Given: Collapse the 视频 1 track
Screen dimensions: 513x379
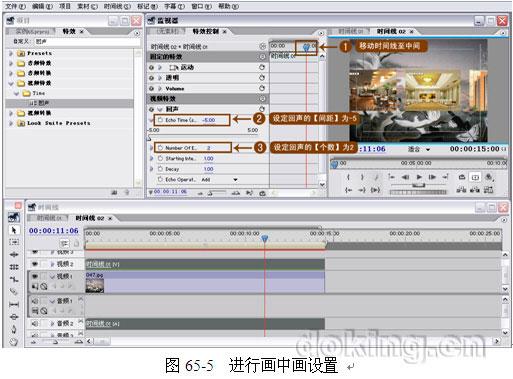Looking at the screenshot, I should (x=52, y=276).
